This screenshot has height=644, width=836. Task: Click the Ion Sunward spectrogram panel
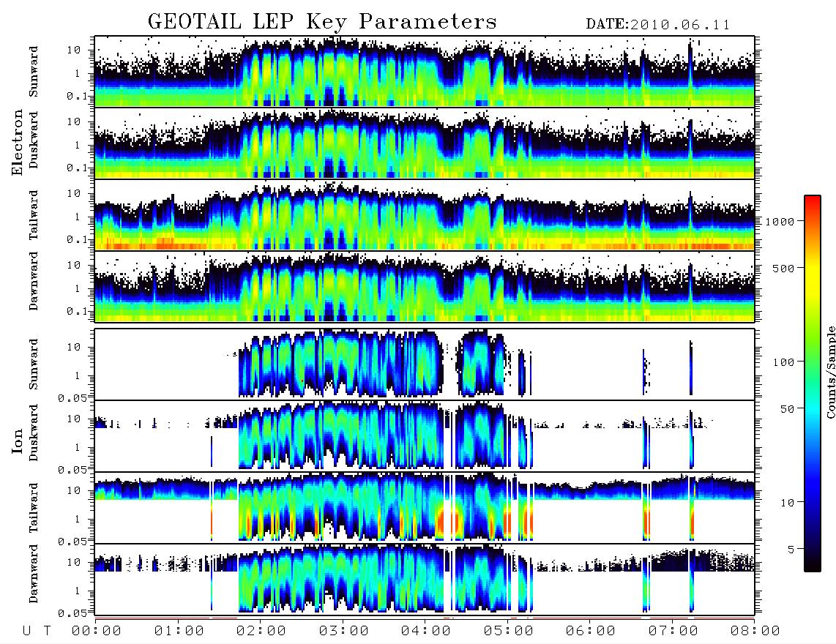(x=425, y=364)
